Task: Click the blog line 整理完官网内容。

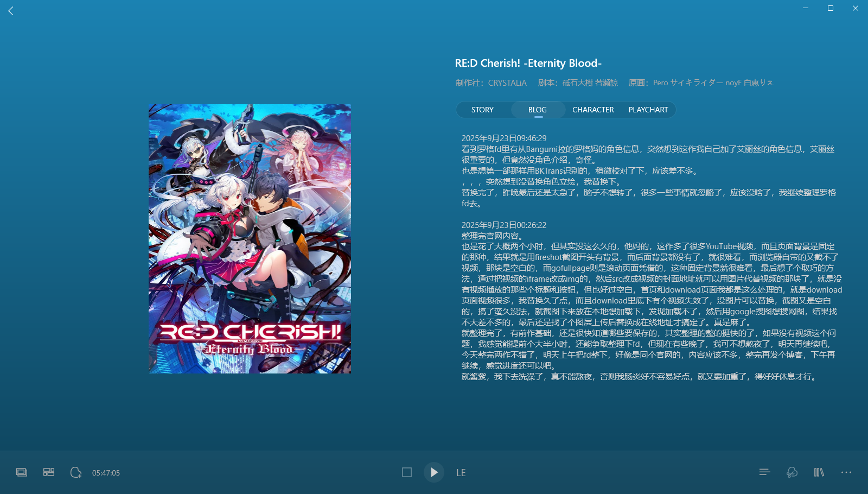Action: (x=493, y=236)
